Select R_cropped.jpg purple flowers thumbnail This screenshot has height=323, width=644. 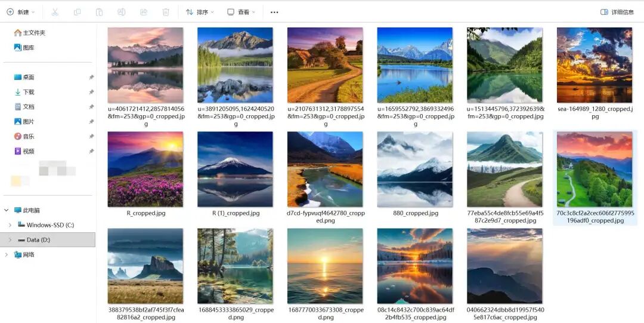tap(145, 169)
